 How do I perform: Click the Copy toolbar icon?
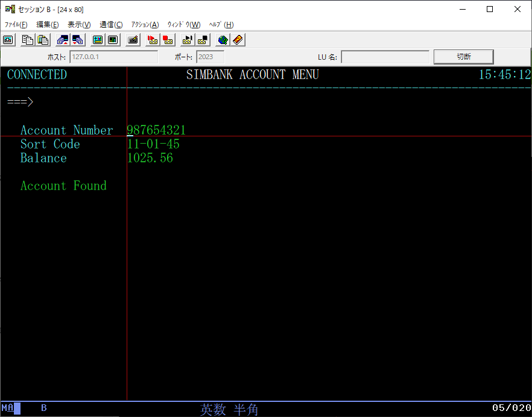(28, 40)
